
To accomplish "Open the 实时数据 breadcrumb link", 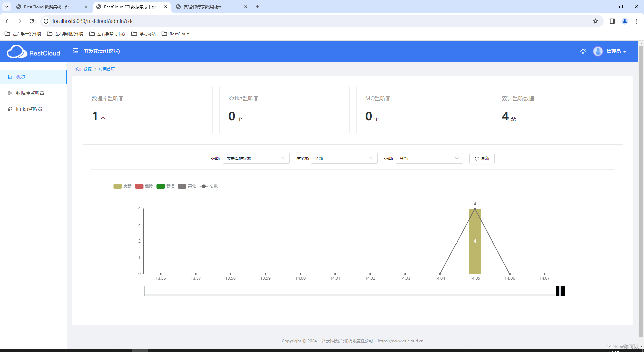I will [x=84, y=69].
